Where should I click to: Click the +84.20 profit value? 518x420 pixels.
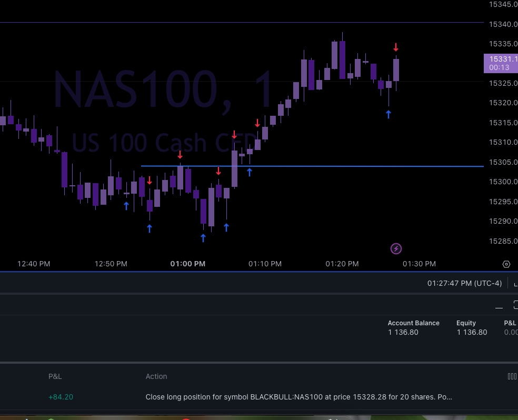tap(61, 397)
